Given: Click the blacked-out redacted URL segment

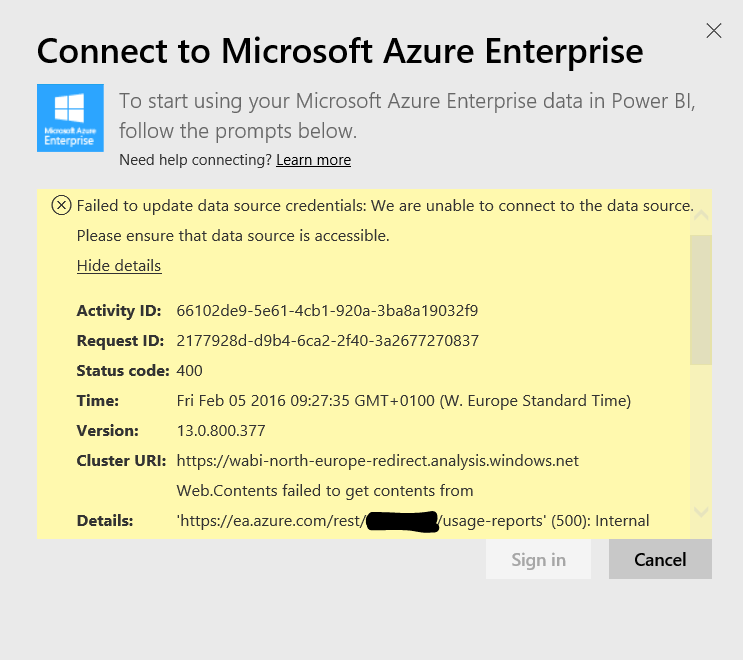Looking at the screenshot, I should (402, 521).
